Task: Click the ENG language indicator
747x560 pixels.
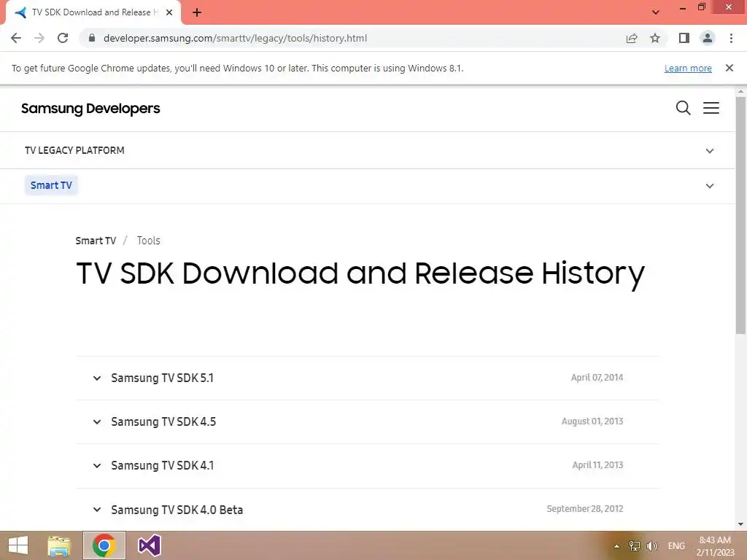Action: pos(676,546)
